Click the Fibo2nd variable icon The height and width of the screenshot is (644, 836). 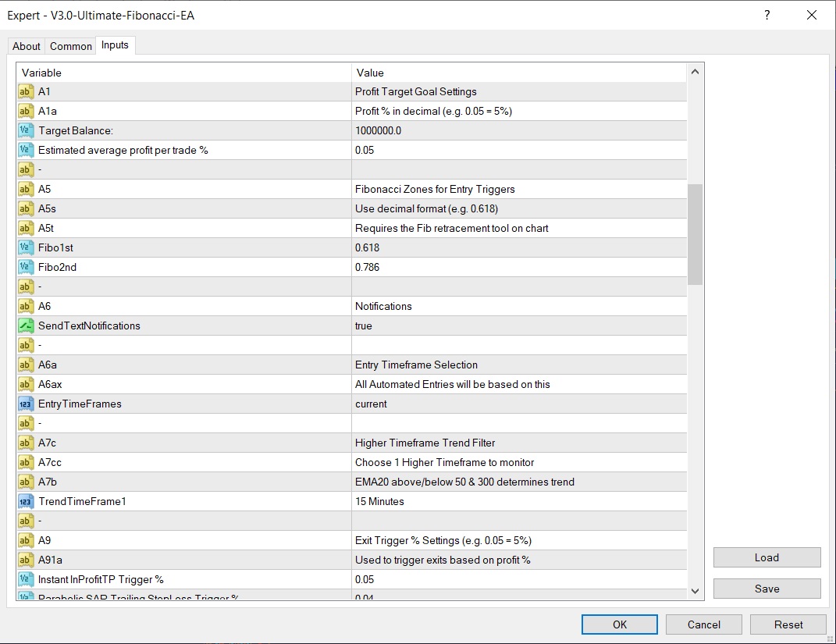click(x=26, y=267)
